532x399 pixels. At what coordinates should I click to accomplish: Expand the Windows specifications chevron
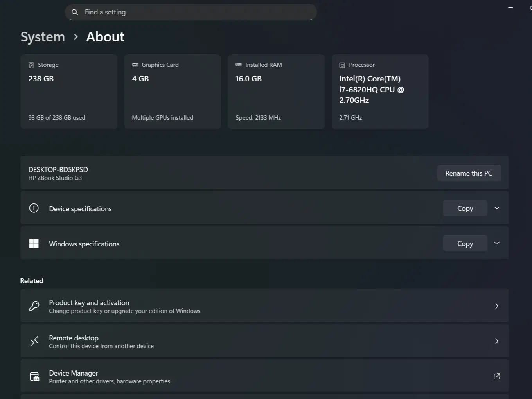(x=497, y=243)
